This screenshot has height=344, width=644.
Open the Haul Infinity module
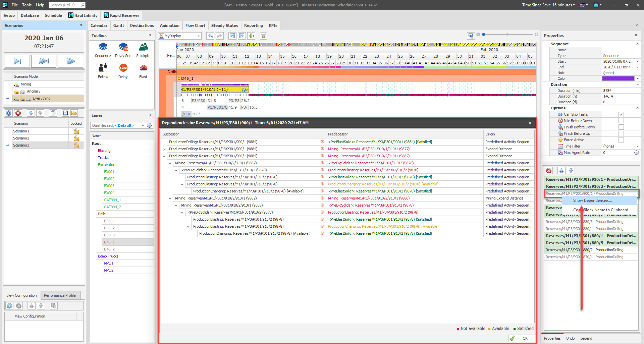83,15
